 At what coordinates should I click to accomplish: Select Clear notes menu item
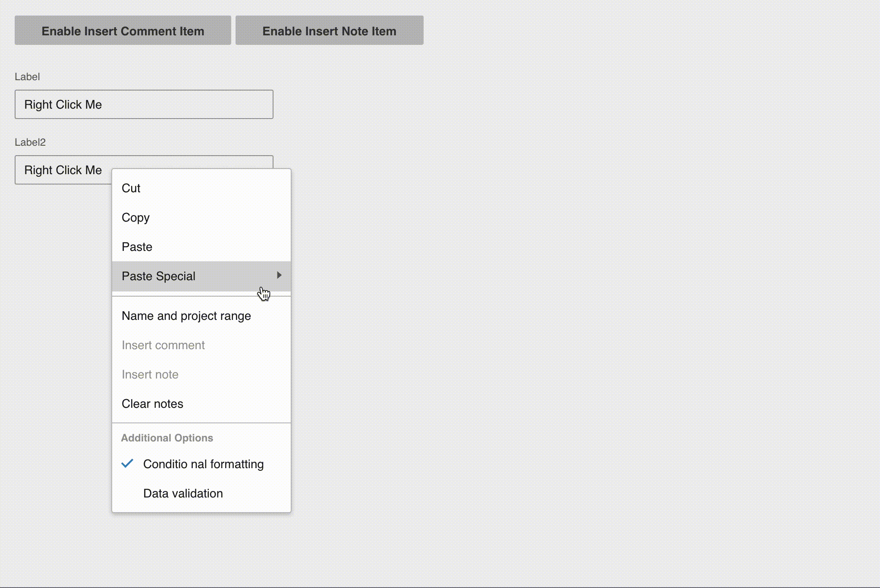152,404
